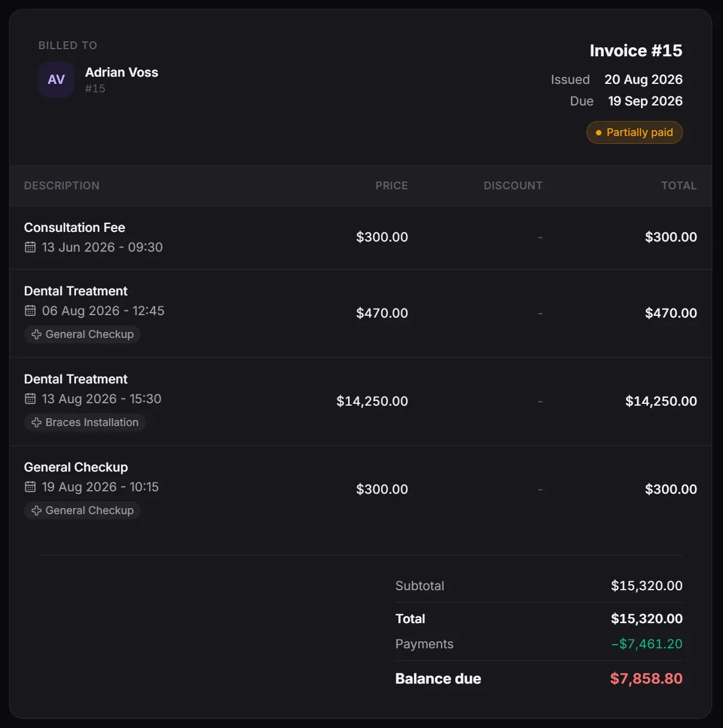Click calendar icon beside 13 Jun 2026

pyautogui.click(x=30, y=247)
